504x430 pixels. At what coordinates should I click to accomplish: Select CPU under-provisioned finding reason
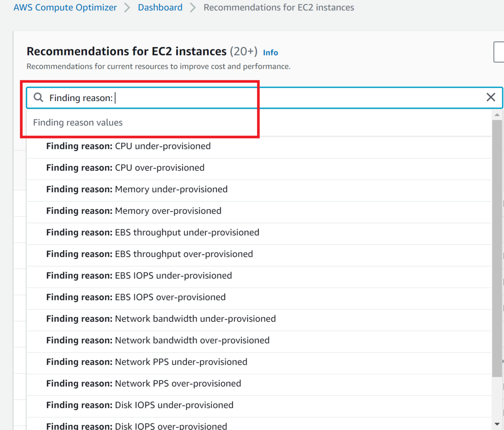129,146
